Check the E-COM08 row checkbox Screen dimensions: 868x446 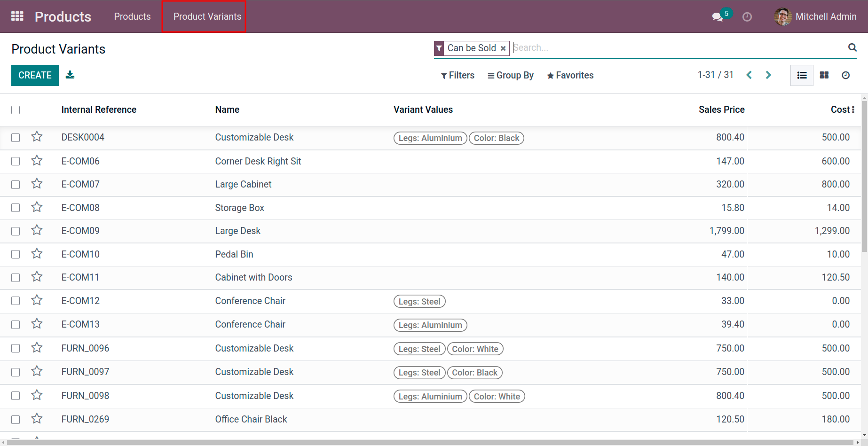coord(16,208)
